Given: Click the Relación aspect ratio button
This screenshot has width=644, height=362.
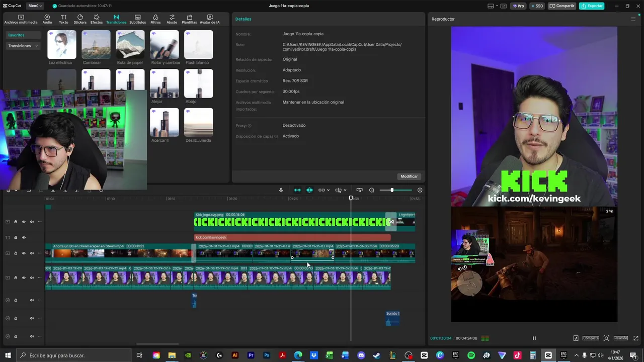Looking at the screenshot, I should coord(620,338).
